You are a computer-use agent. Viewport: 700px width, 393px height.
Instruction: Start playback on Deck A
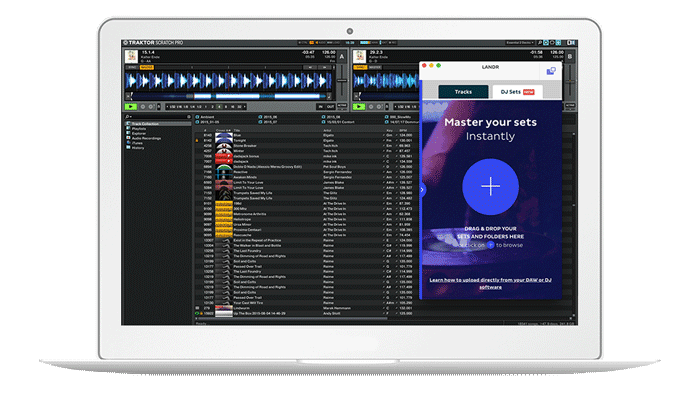click(x=131, y=107)
